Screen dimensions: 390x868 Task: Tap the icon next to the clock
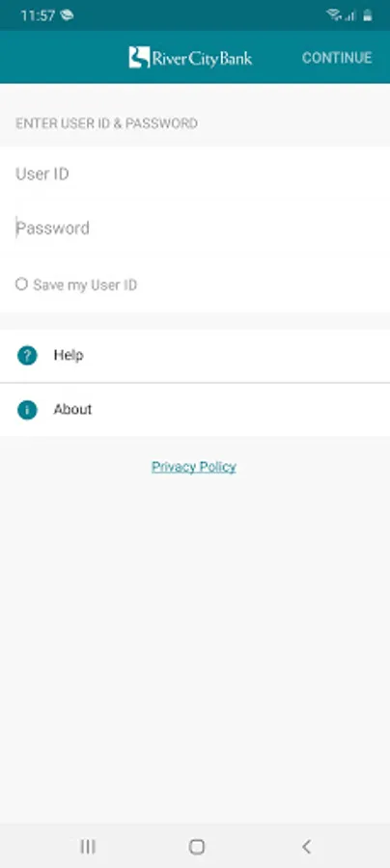[67, 14]
